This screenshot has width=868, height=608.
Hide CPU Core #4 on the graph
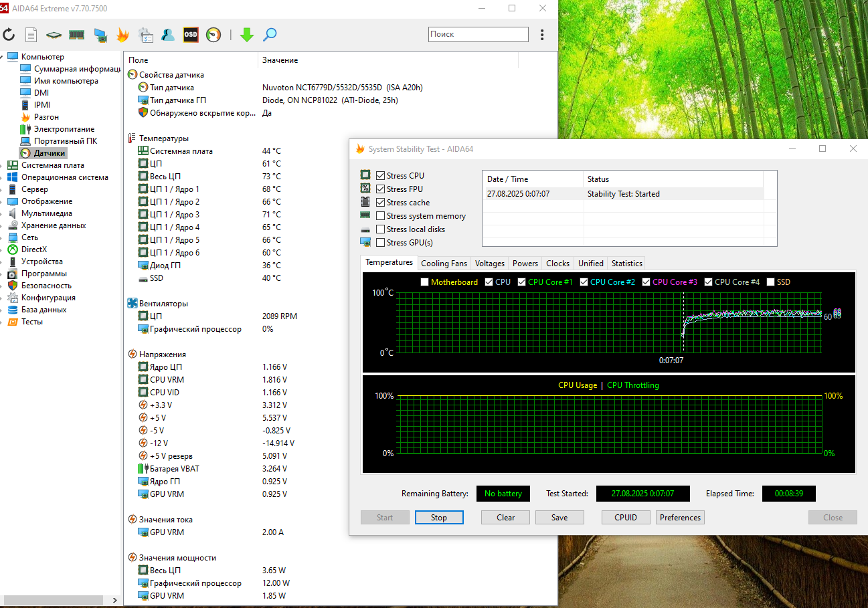[708, 282]
